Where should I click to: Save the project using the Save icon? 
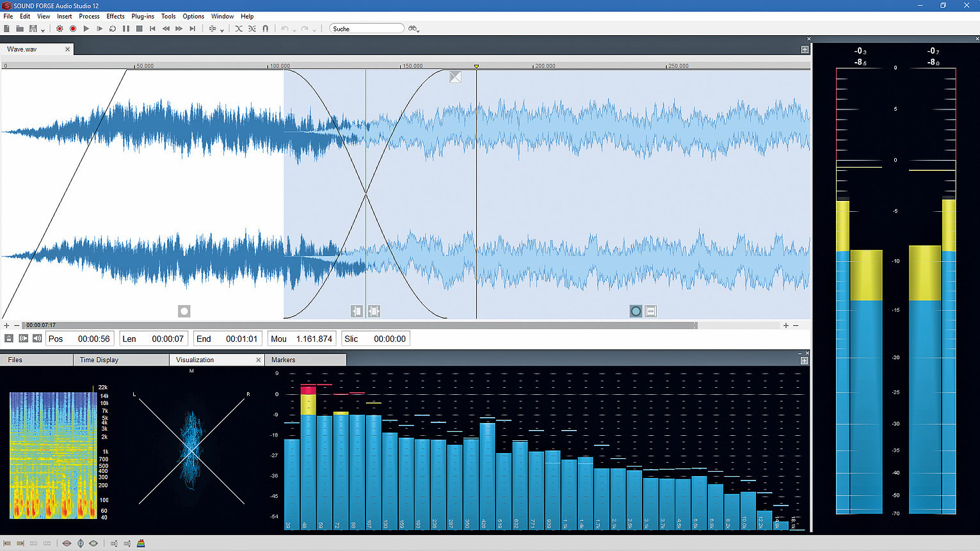click(x=33, y=28)
